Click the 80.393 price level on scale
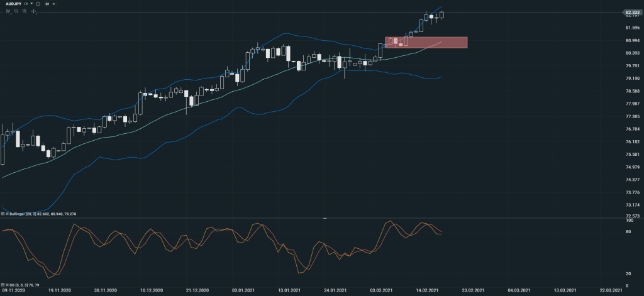644x296 pixels. [x=633, y=53]
